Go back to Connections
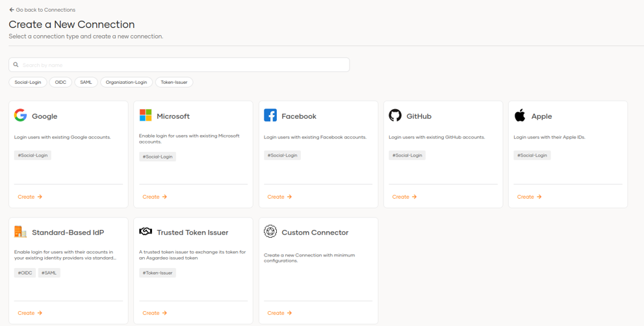This screenshot has width=644, height=326. coord(42,10)
